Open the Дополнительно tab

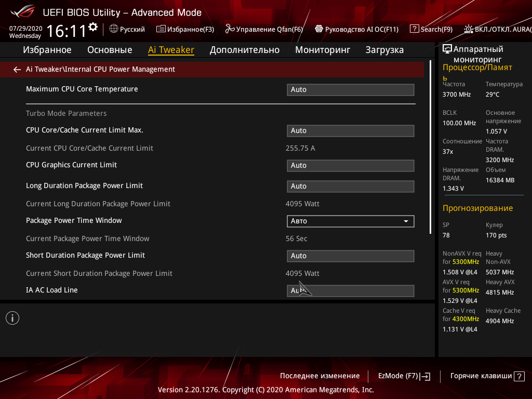pos(245,50)
